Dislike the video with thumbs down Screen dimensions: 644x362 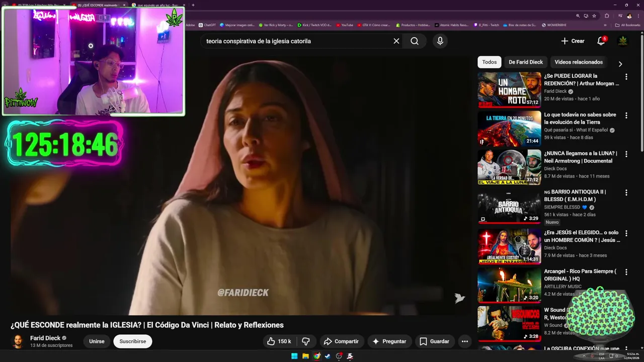pos(306,341)
